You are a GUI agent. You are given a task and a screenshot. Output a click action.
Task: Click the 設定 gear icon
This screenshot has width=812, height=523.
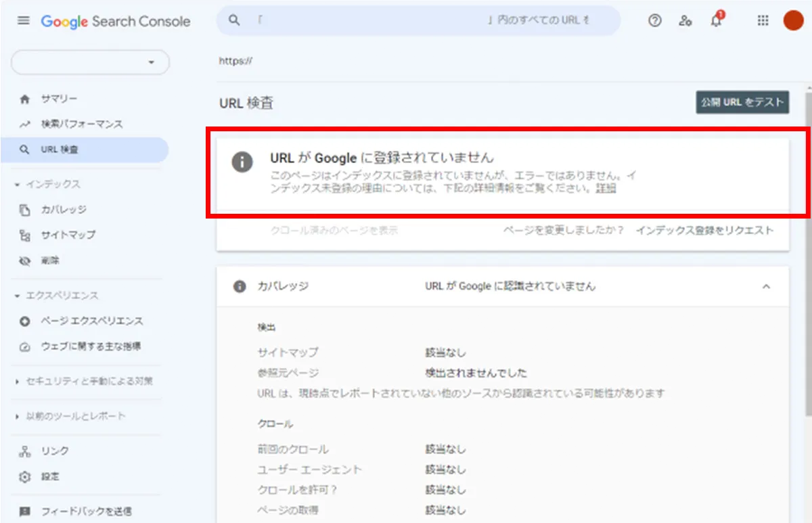pos(25,477)
